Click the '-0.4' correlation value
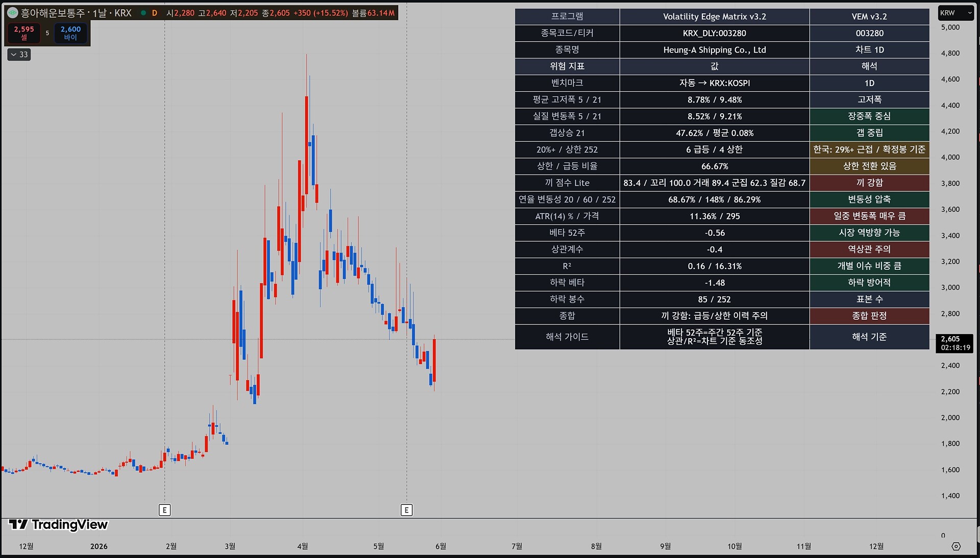 click(715, 249)
